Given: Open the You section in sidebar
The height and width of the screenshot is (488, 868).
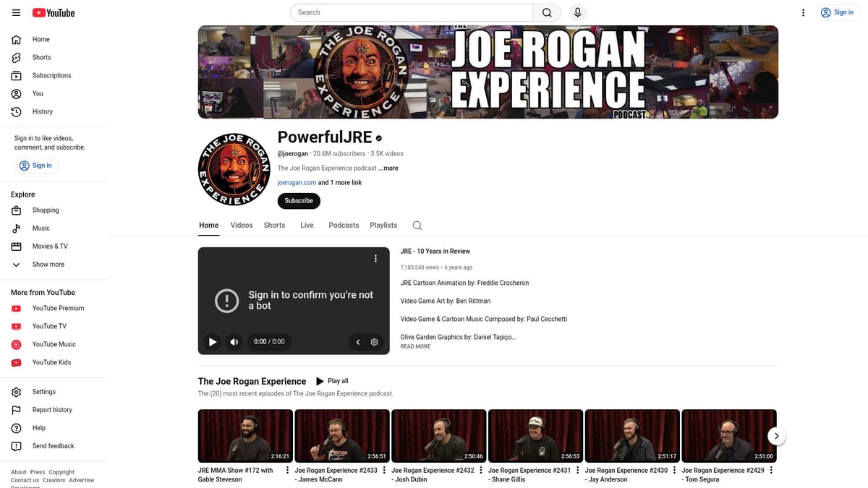Looking at the screenshot, I should point(54,93).
